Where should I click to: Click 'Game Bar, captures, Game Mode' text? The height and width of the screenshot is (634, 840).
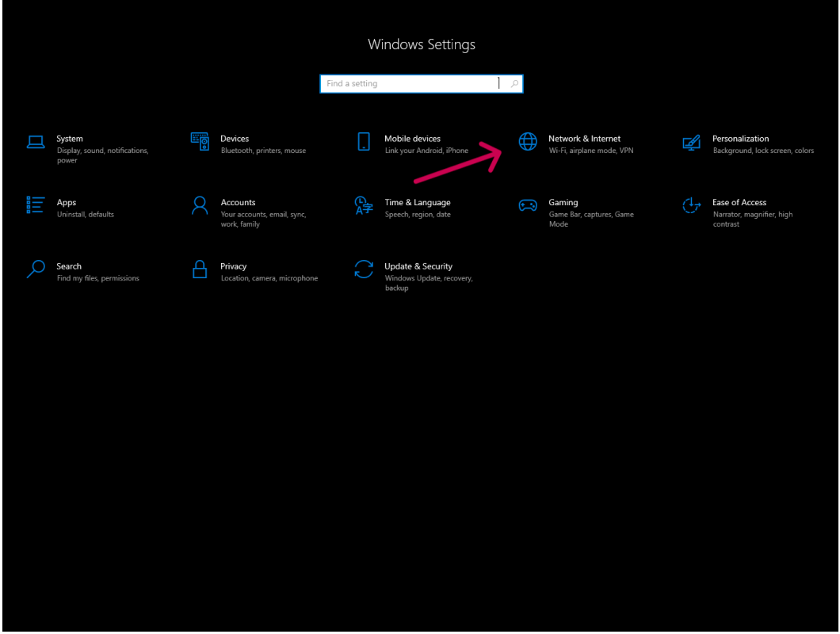591,220
